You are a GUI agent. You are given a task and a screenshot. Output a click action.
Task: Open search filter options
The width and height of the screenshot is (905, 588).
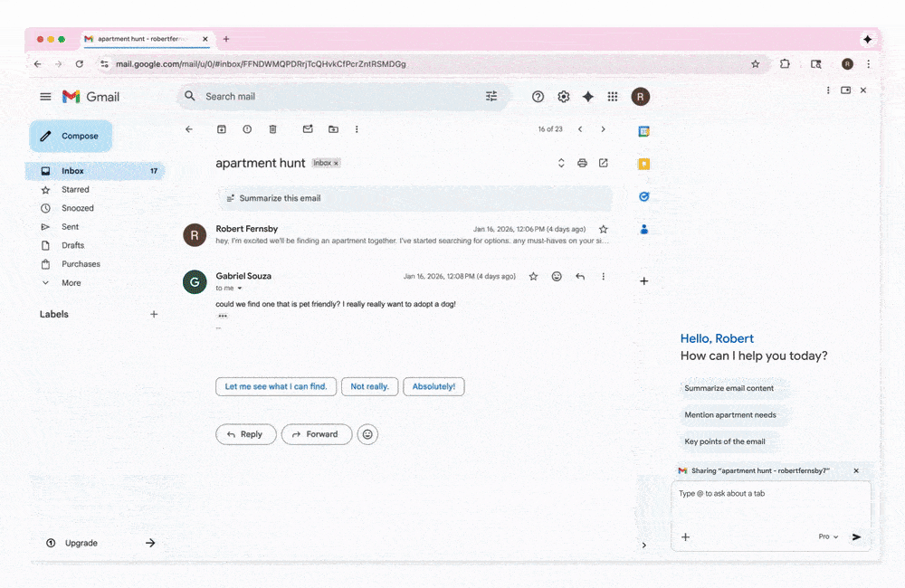491,96
